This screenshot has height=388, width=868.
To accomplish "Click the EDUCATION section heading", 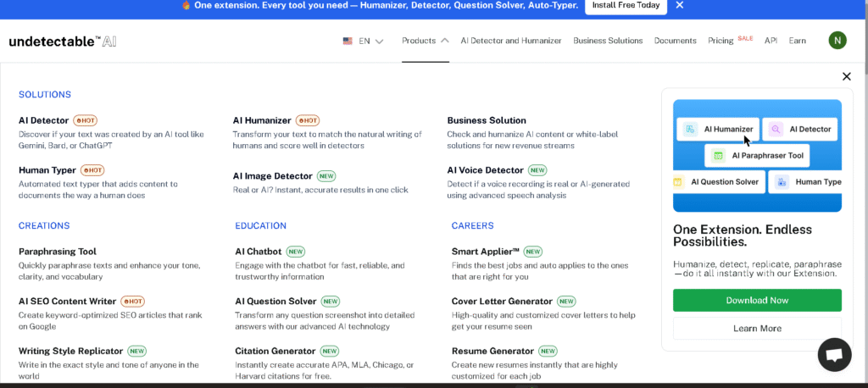I will (261, 226).
